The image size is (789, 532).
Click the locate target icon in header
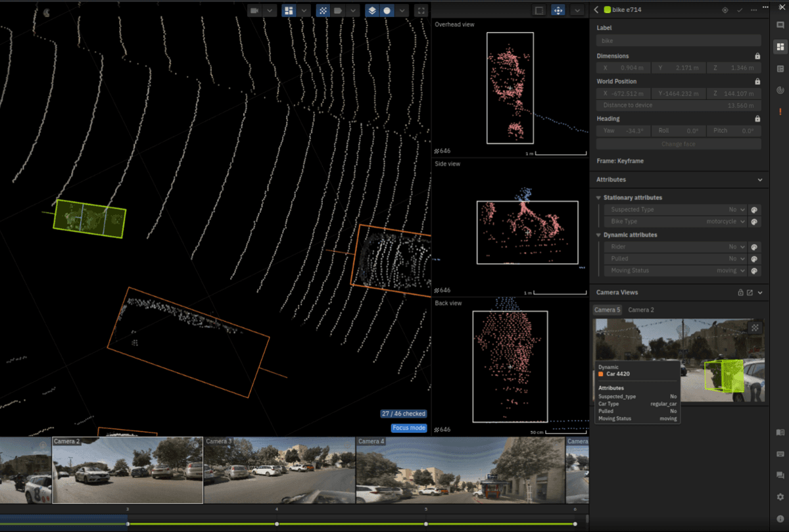(725, 10)
